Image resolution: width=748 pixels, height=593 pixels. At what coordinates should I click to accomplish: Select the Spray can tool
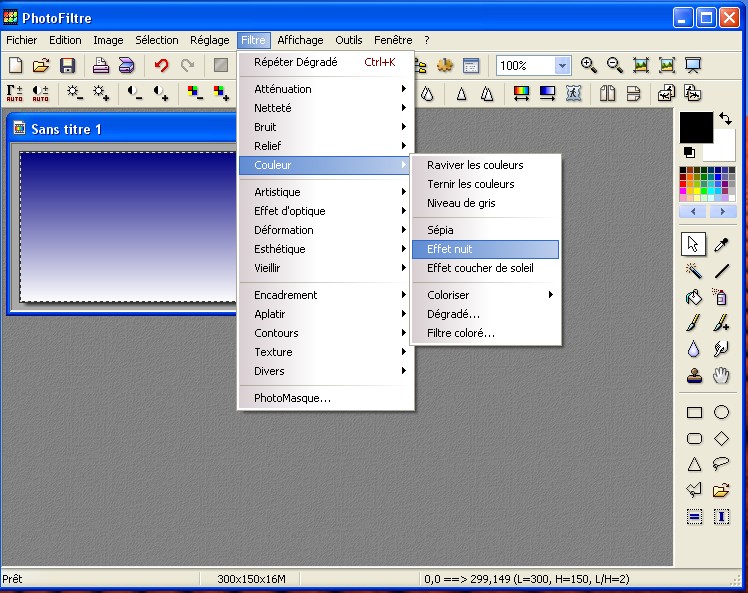pyautogui.click(x=721, y=297)
